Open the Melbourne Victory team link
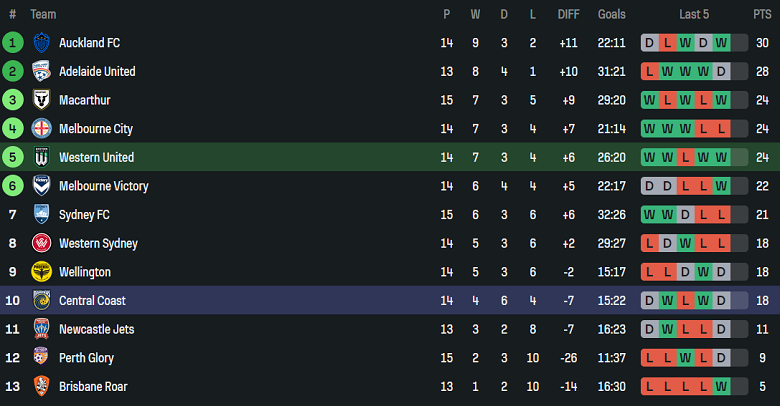The image size is (780, 406). click(103, 186)
